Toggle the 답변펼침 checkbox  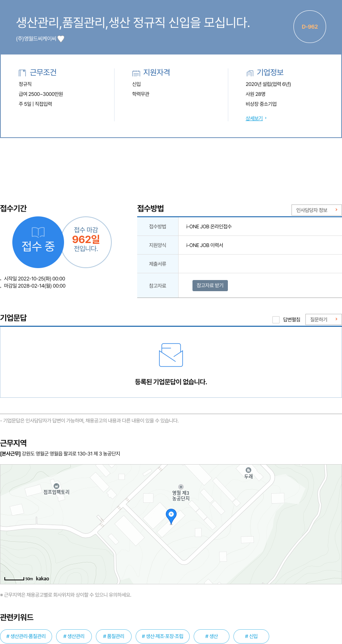click(276, 319)
